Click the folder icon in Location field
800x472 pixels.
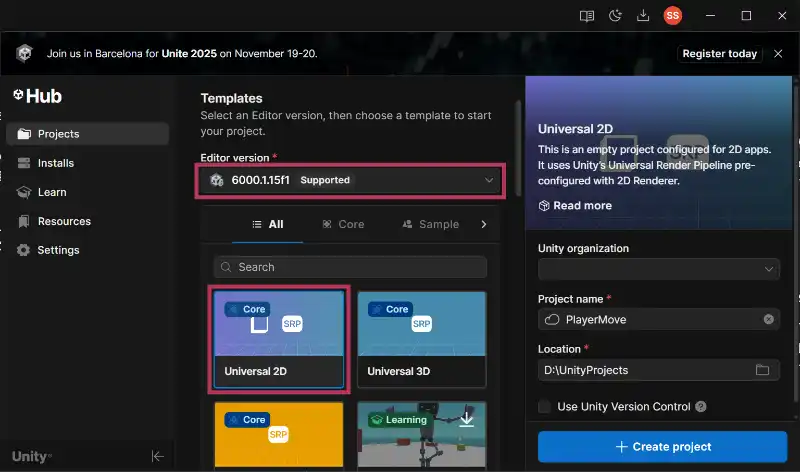click(763, 370)
